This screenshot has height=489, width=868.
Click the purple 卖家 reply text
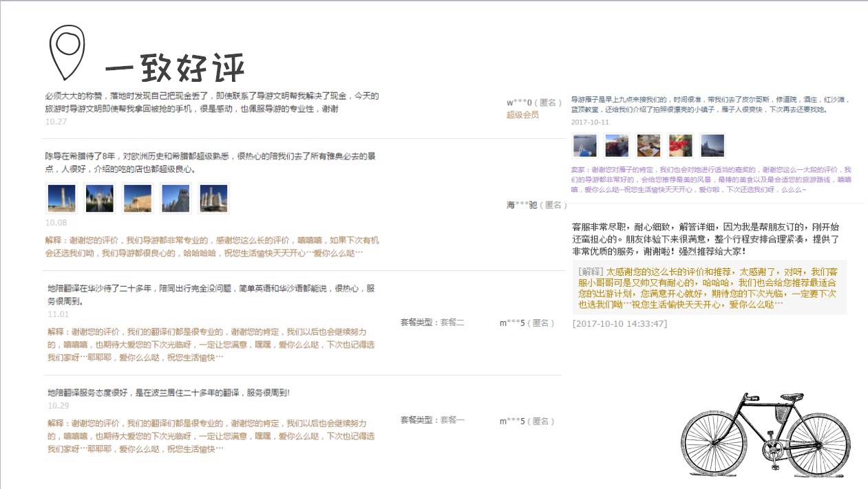click(x=712, y=179)
